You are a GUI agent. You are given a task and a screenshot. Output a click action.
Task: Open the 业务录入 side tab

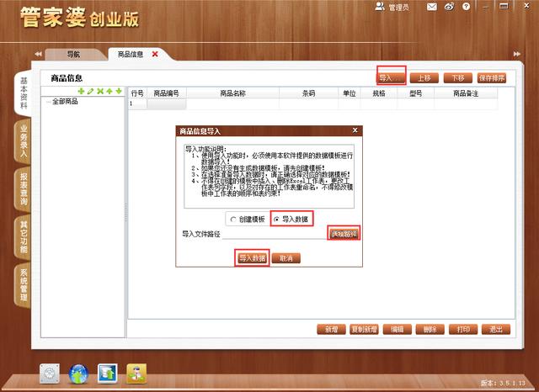point(24,142)
